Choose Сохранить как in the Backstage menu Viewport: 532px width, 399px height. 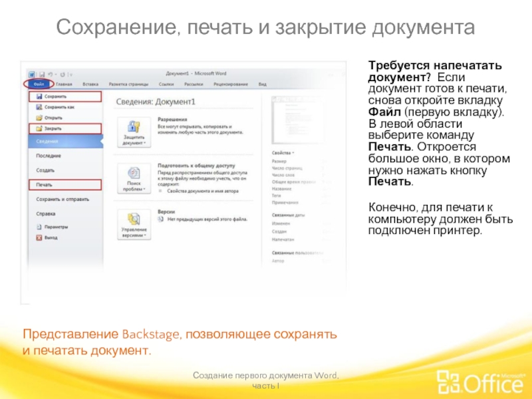[65, 107]
